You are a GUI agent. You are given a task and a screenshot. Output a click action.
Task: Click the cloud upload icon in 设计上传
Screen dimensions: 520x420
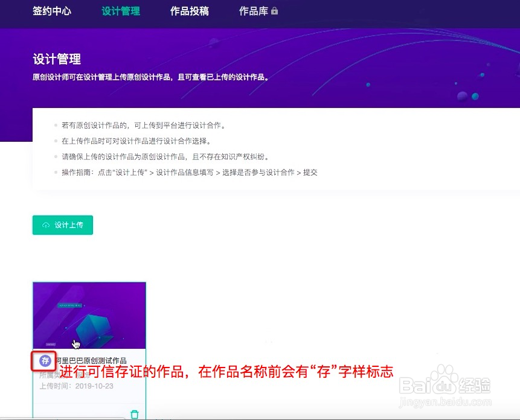tap(46, 225)
